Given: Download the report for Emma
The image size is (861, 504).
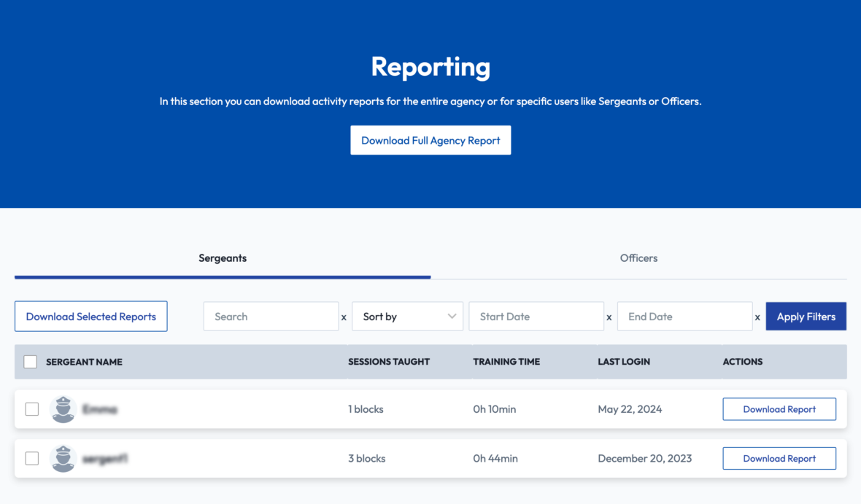Looking at the screenshot, I should tap(779, 409).
